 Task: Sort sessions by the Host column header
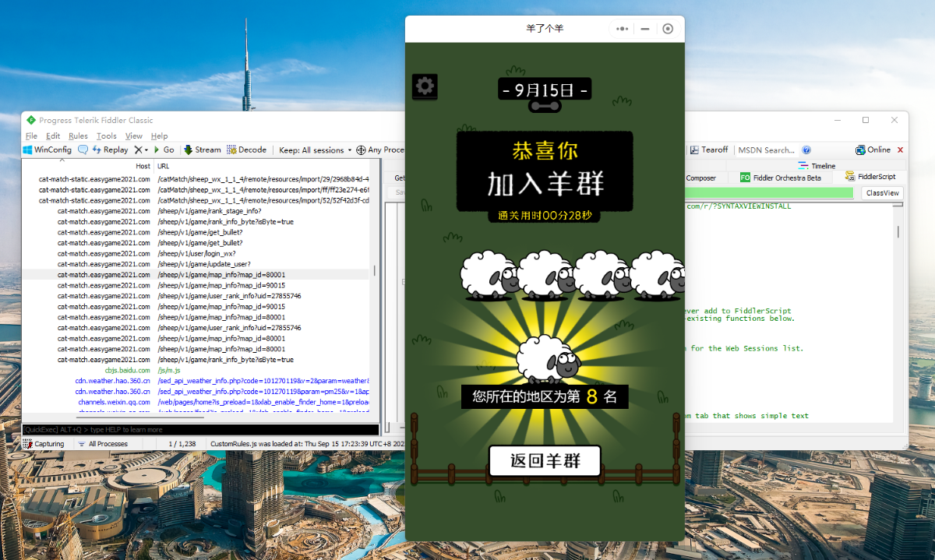[143, 166]
